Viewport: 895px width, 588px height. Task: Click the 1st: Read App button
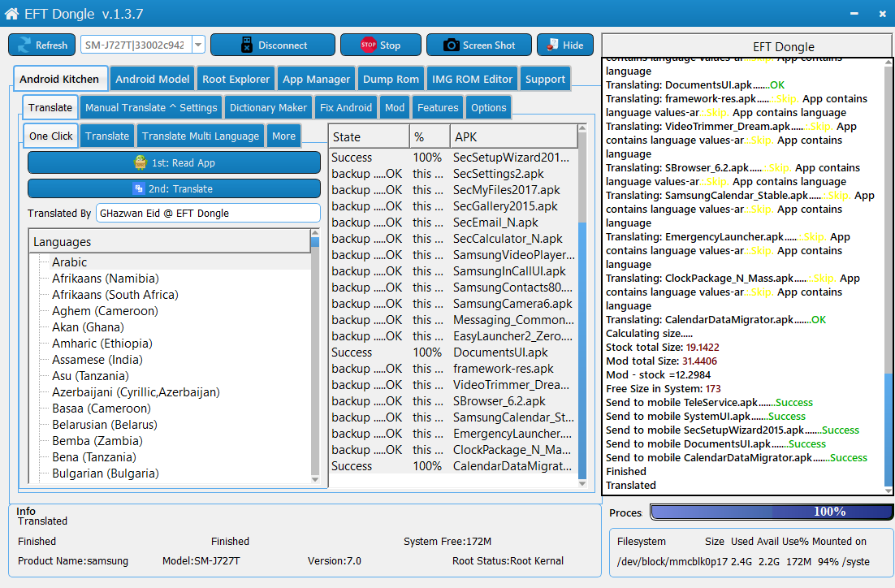click(x=174, y=162)
